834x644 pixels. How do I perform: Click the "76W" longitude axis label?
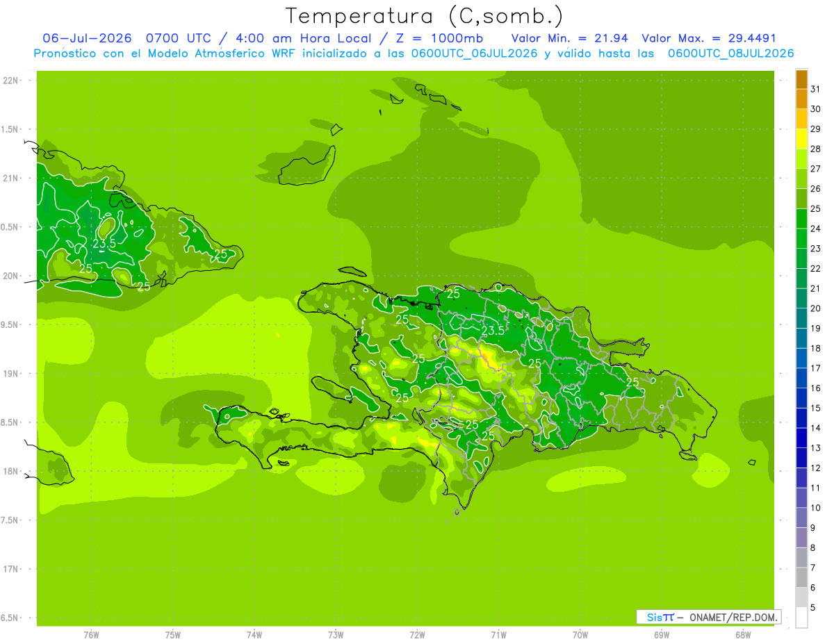[91, 635]
